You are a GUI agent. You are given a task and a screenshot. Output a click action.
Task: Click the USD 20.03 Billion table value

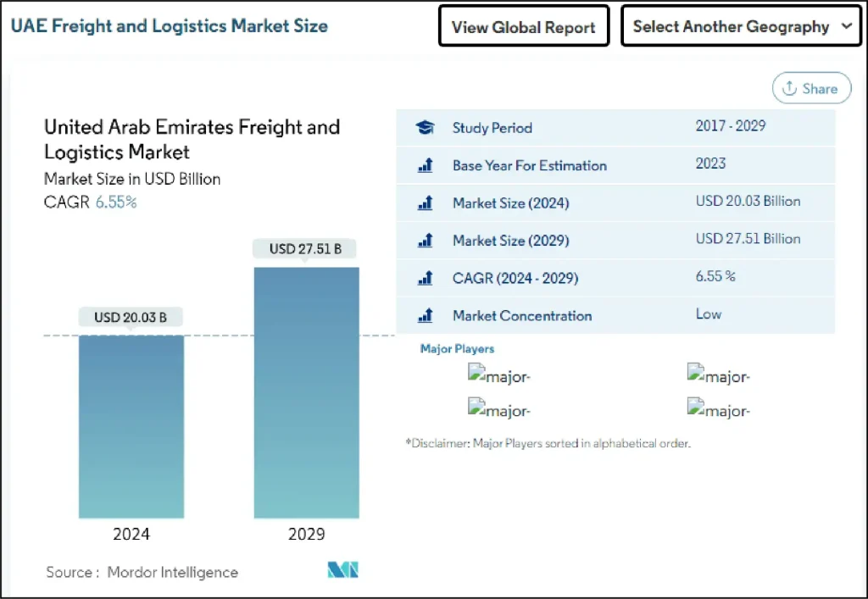tap(748, 202)
